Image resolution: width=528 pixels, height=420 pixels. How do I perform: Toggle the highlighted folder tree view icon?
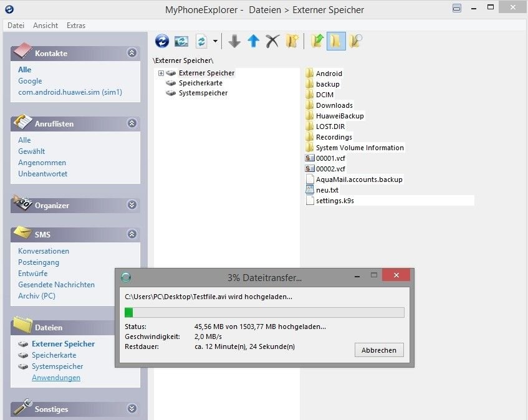point(336,41)
